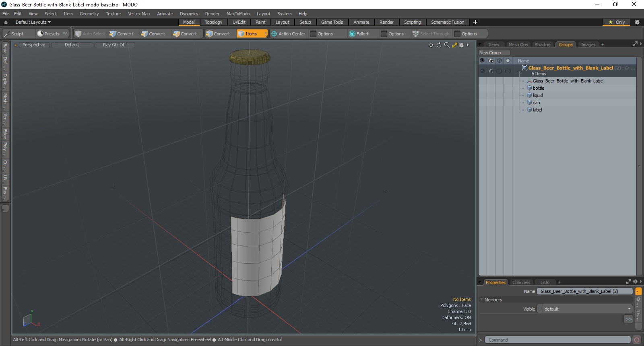
Task: Switch to the Mesh Ops tab
Action: 518,45
